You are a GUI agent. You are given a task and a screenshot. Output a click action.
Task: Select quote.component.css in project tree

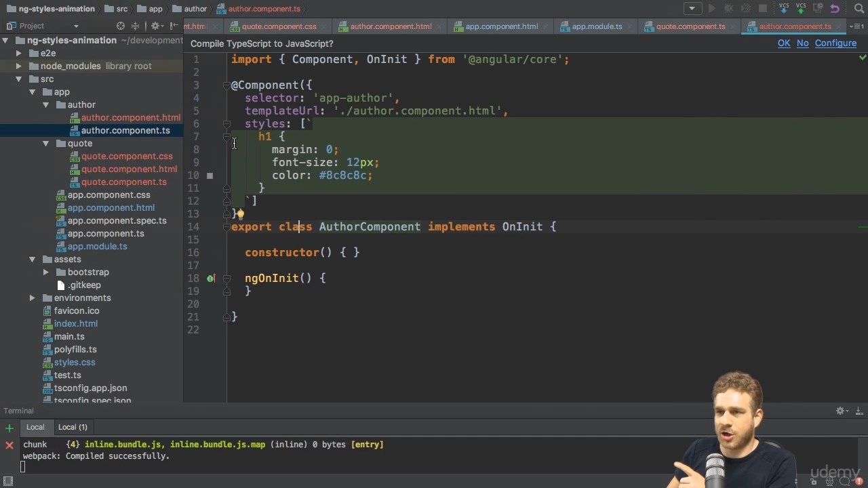pos(127,157)
